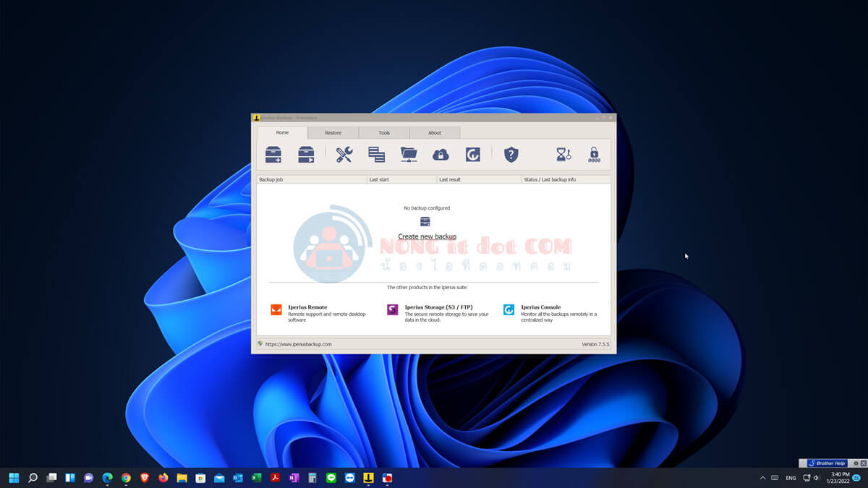Activate license with the padlock icon
The width and height of the screenshot is (868, 488).
(x=594, y=153)
